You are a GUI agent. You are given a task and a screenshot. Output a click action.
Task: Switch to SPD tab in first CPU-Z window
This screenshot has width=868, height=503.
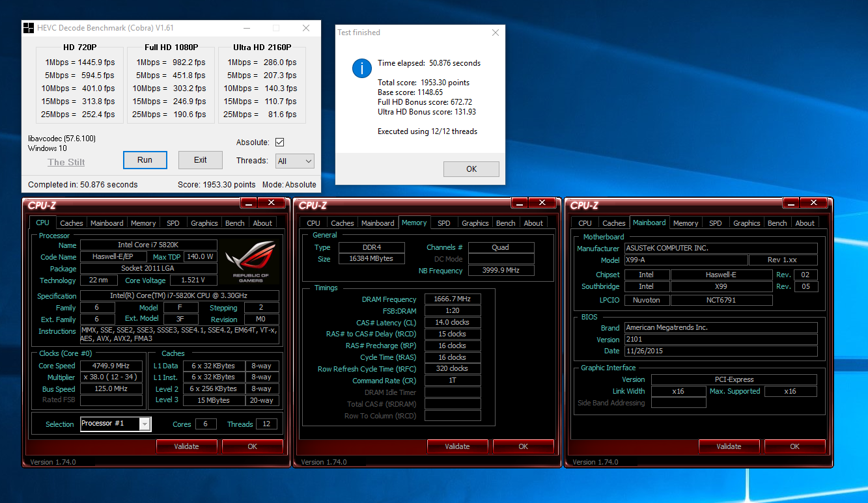coord(173,223)
